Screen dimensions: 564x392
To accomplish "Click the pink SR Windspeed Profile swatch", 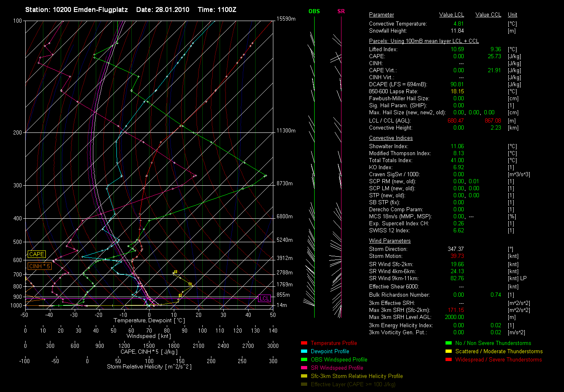I will click(x=304, y=368).
